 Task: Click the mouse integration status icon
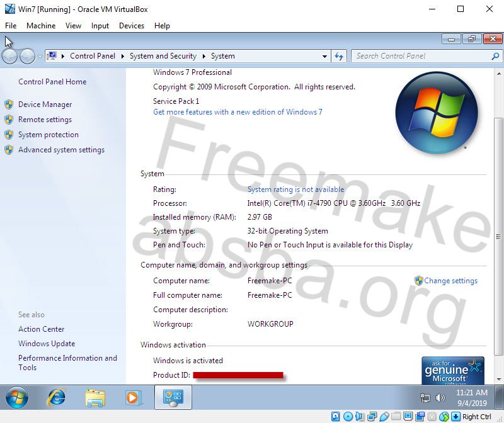(x=444, y=417)
